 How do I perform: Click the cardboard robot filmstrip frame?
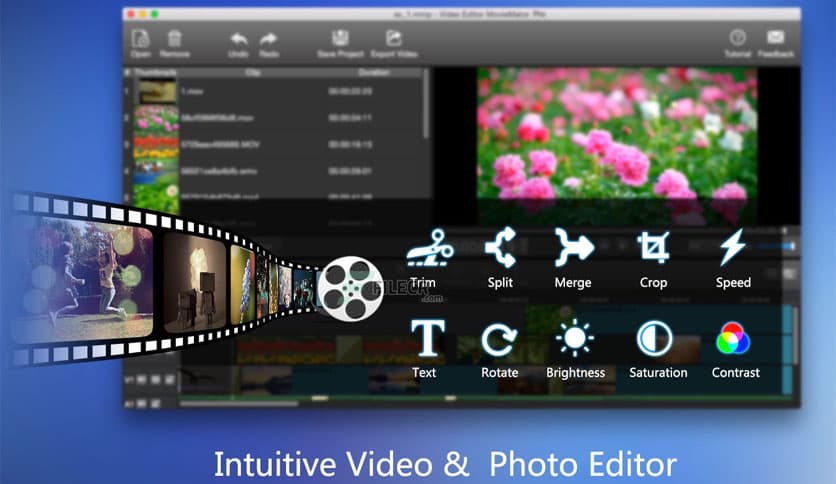coord(196,283)
